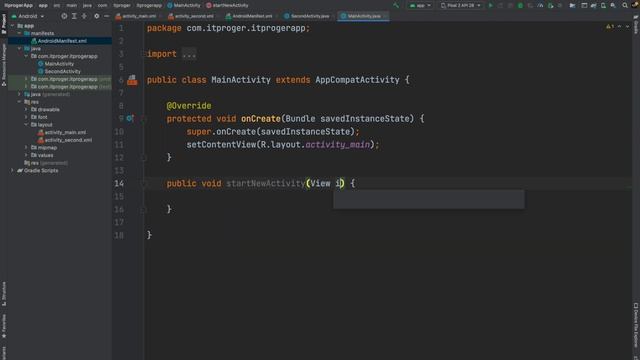Fold startNewActivity method at line 14

coord(144,183)
